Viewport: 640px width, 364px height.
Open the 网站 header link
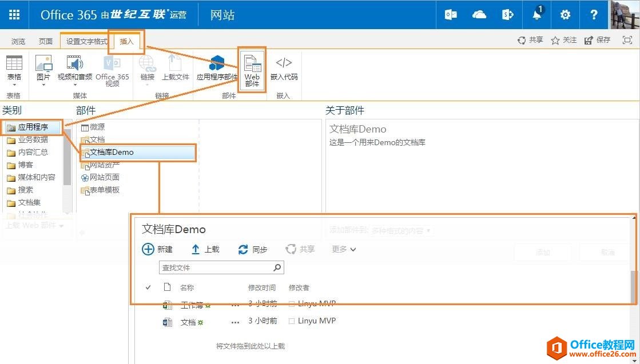click(222, 15)
